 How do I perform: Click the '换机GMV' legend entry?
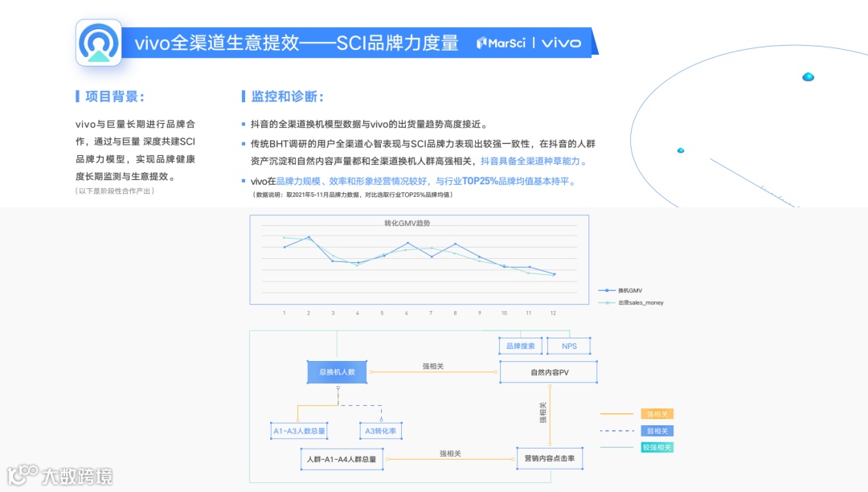click(x=620, y=290)
